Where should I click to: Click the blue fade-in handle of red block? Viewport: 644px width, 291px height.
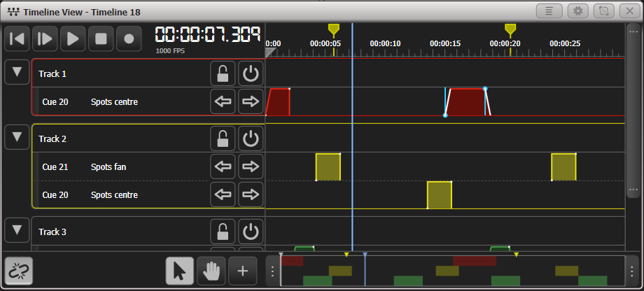445,115
